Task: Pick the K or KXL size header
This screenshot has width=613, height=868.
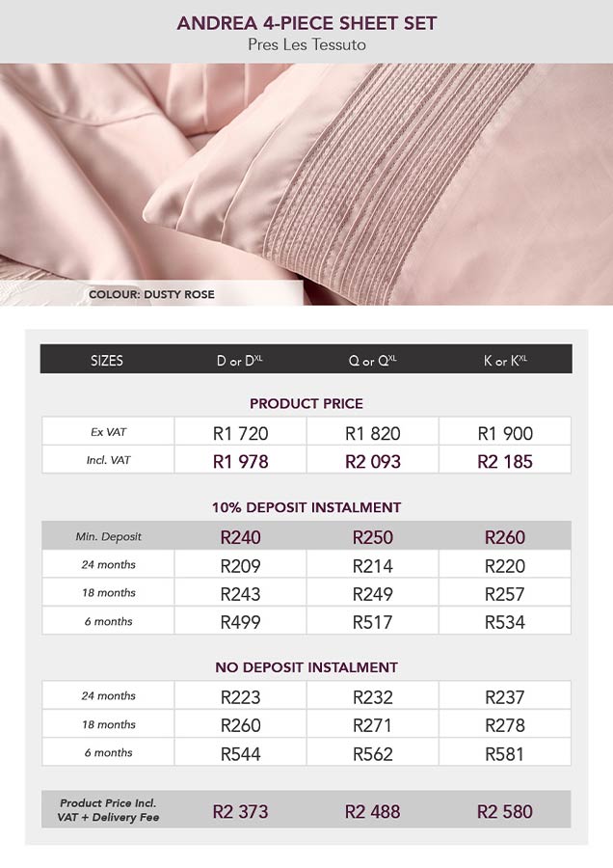Action: point(505,361)
